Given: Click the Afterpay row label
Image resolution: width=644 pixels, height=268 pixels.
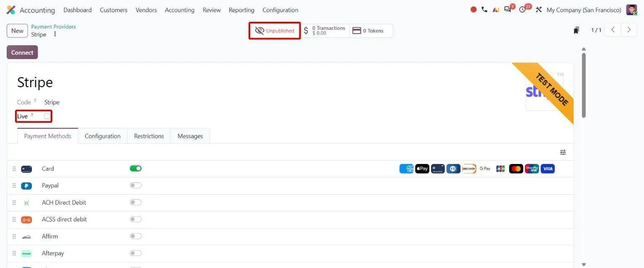Looking at the screenshot, I should [x=53, y=253].
